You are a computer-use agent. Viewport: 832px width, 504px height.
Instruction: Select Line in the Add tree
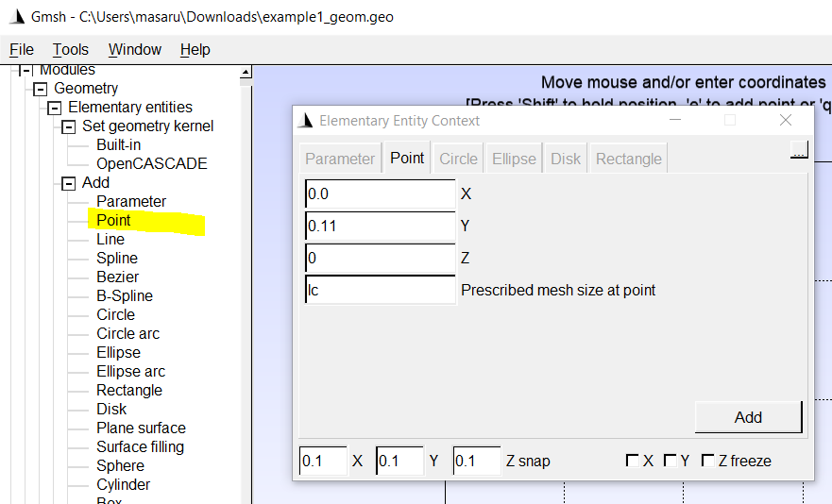coord(110,239)
